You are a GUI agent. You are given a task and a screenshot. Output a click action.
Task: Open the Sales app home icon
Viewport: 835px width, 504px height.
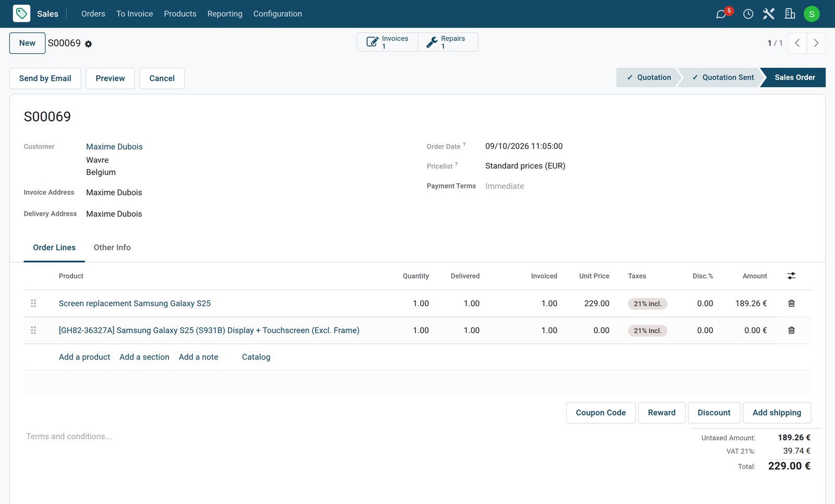[21, 14]
